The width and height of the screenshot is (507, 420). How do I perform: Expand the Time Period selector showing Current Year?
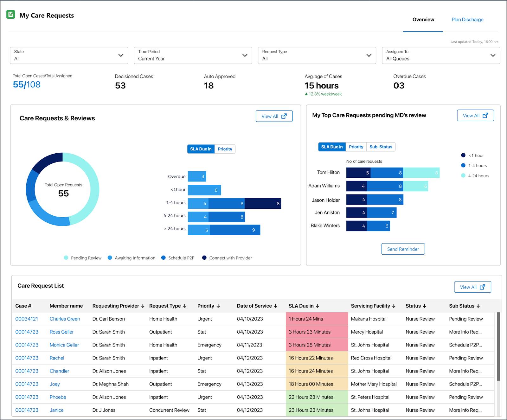pyautogui.click(x=193, y=55)
